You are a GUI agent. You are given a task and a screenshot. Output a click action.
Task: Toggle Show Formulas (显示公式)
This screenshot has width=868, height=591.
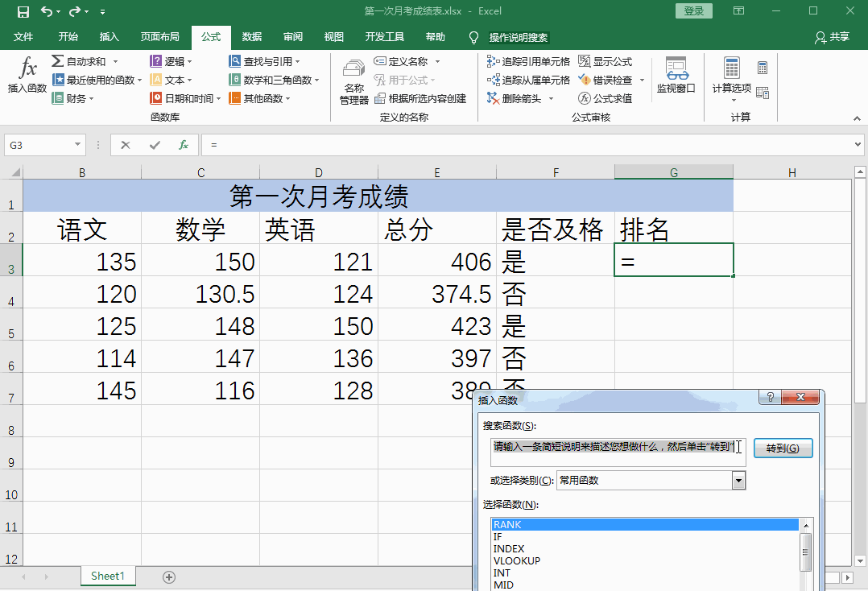[605, 61]
